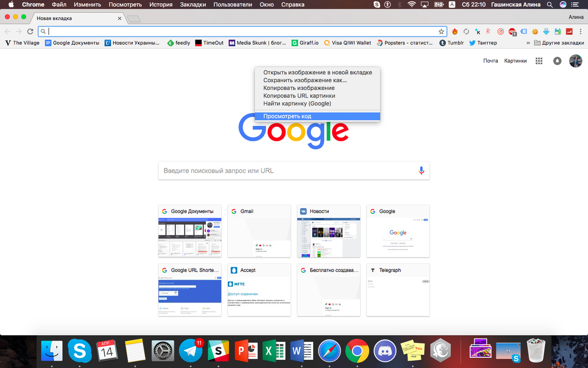Start voice search with the microphone

pyautogui.click(x=421, y=171)
